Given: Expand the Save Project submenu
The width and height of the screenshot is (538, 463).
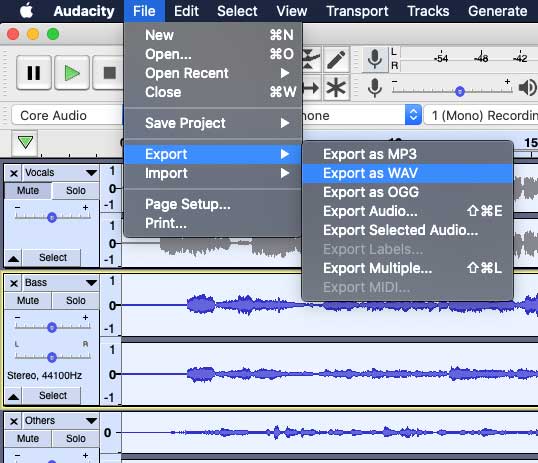Looking at the screenshot, I should click(213, 123).
